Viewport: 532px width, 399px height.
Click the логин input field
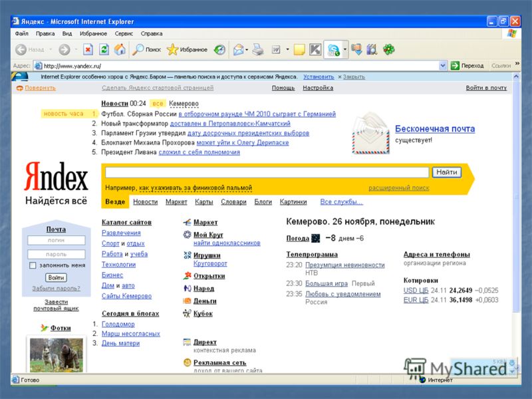pyautogui.click(x=57, y=240)
